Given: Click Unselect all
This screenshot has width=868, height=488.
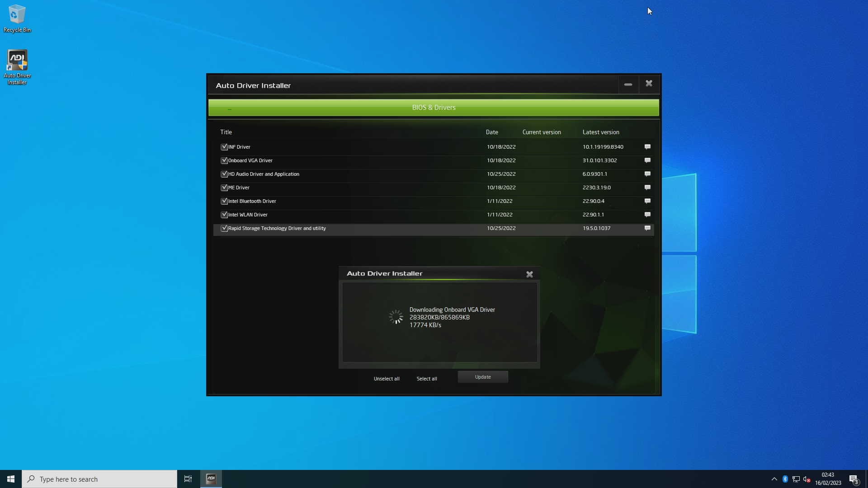Looking at the screenshot, I should coord(387,379).
